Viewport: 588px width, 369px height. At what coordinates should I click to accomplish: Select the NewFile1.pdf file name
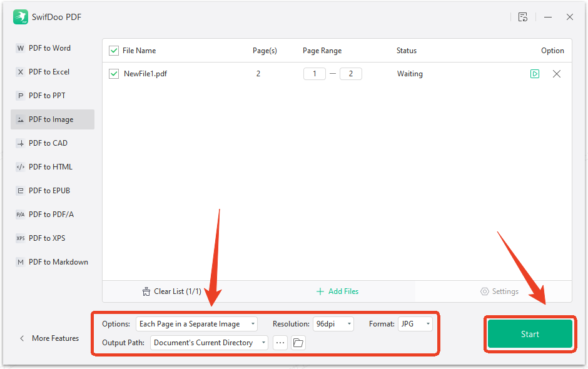[145, 74]
